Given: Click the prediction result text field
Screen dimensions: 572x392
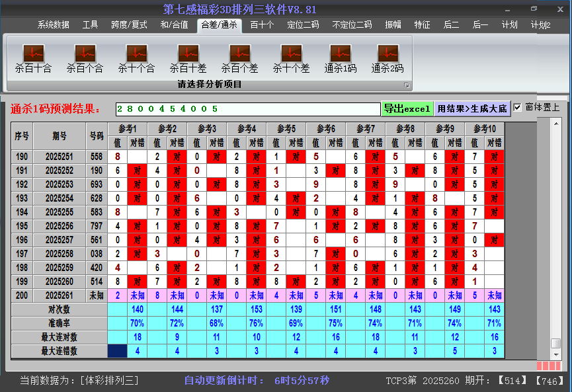Looking at the screenshot, I should 247,108.
